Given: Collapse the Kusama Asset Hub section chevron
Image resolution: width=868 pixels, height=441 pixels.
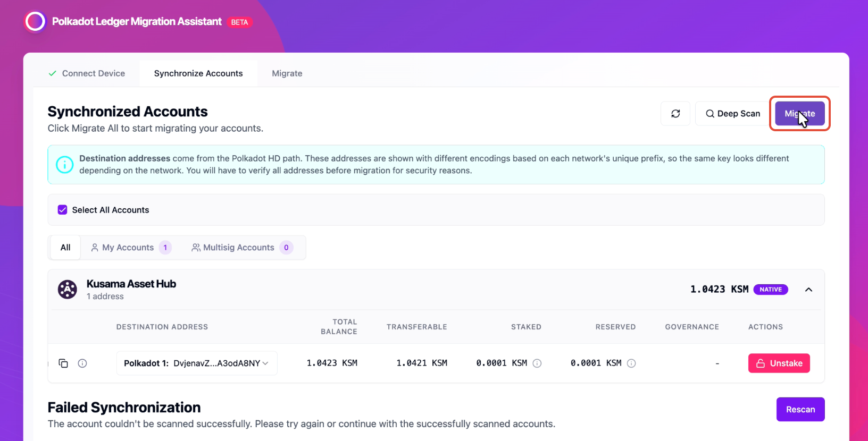Looking at the screenshot, I should [808, 290].
